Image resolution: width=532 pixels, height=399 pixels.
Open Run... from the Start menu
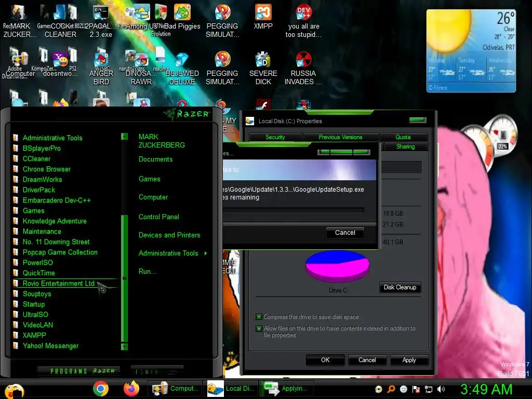[x=147, y=271]
